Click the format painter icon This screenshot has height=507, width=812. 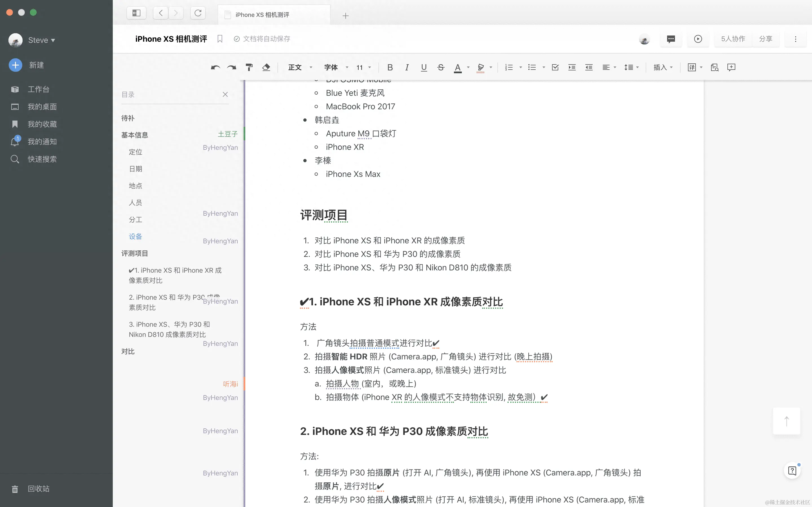click(249, 67)
